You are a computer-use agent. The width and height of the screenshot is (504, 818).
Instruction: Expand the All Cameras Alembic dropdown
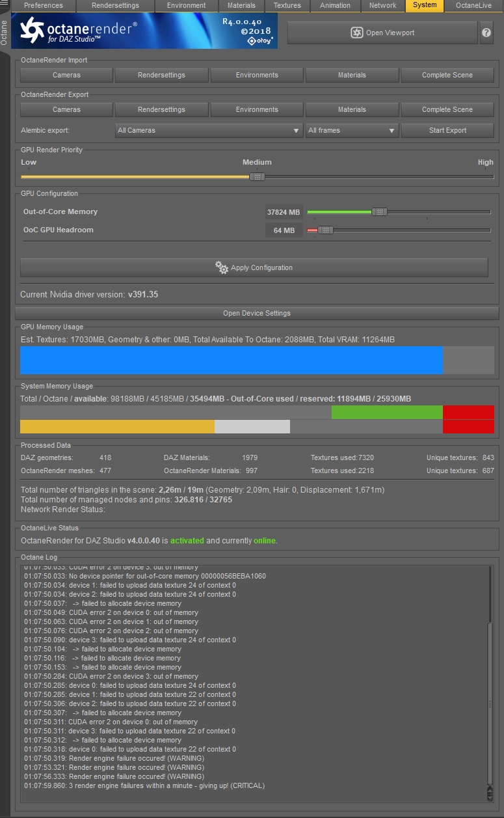pos(209,130)
